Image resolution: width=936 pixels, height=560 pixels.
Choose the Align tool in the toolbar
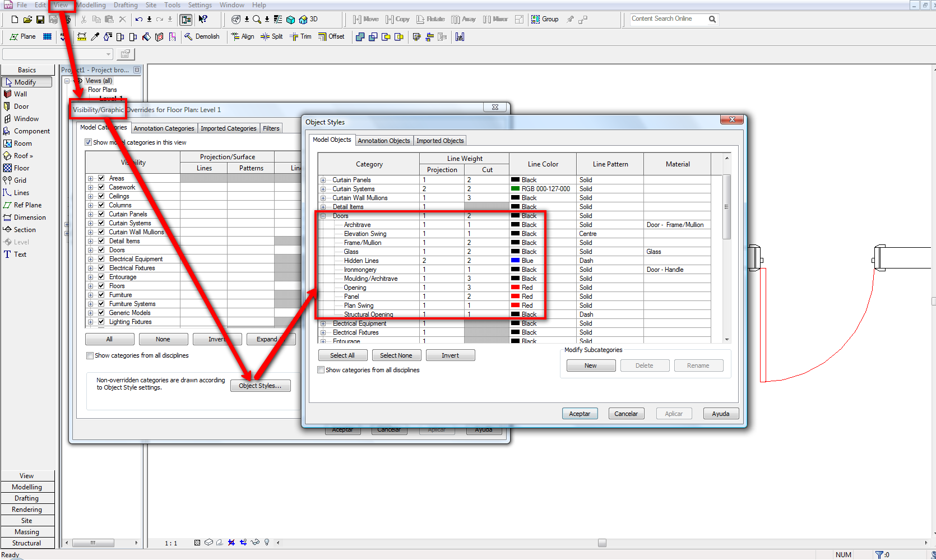tap(243, 36)
